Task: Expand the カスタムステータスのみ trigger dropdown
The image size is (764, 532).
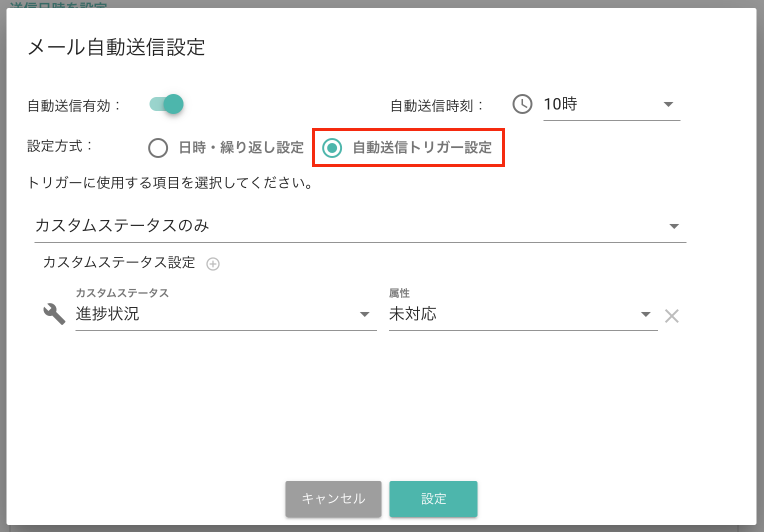Action: [x=360, y=226]
